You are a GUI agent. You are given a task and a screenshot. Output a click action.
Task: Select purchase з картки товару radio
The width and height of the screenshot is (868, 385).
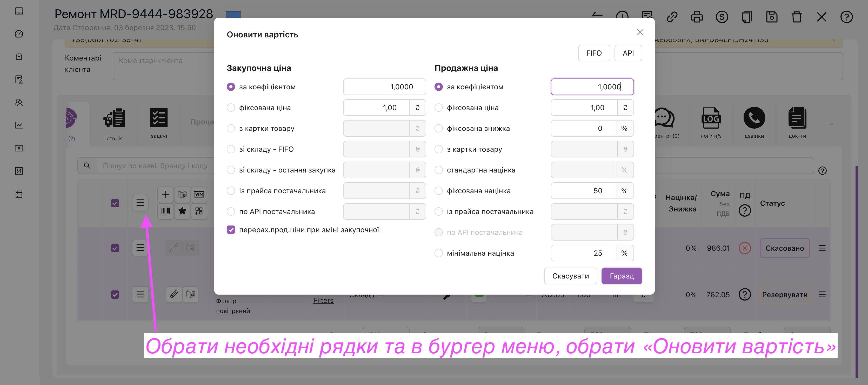(x=231, y=128)
